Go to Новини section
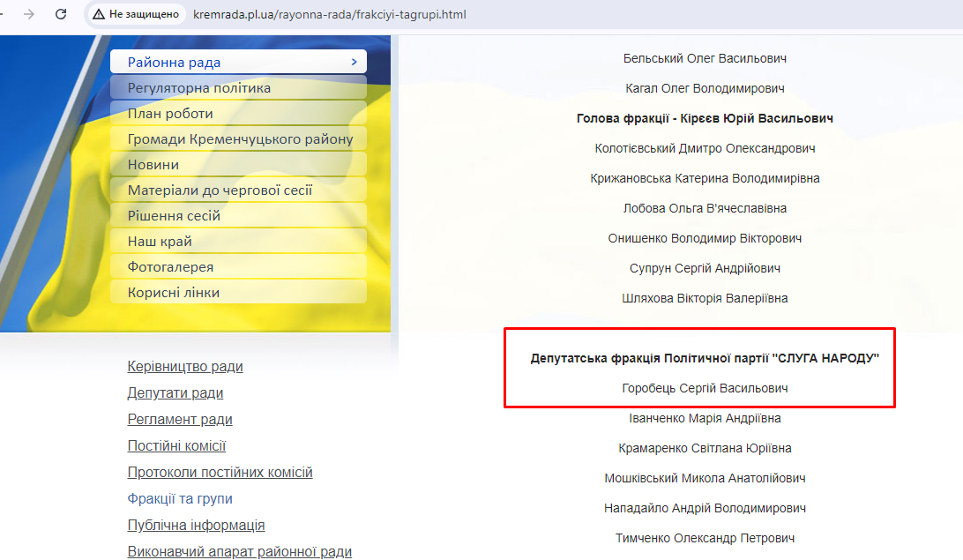 (153, 165)
